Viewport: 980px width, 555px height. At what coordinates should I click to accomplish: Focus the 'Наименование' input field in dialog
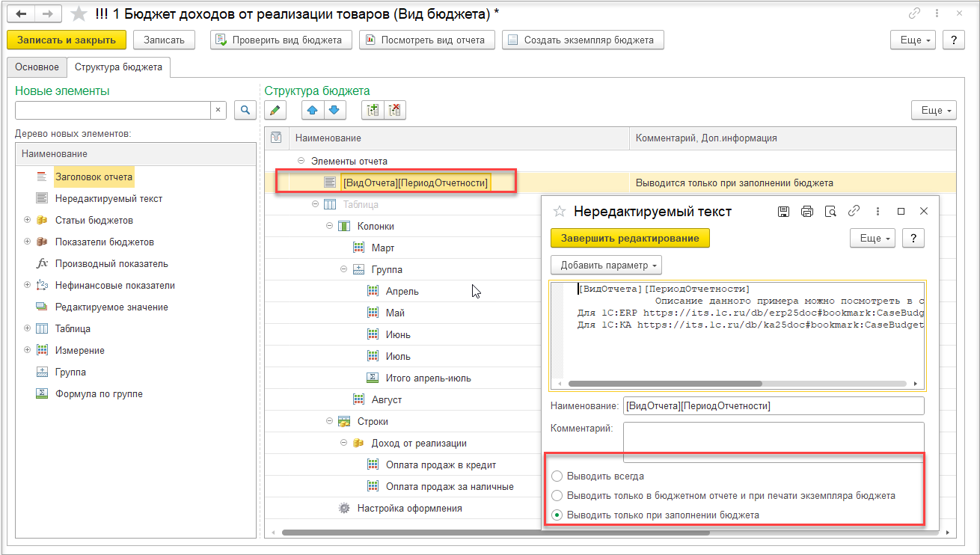click(x=774, y=406)
